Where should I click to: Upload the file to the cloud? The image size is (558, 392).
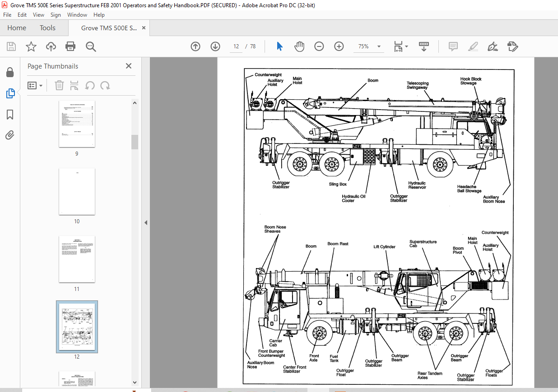tap(51, 46)
